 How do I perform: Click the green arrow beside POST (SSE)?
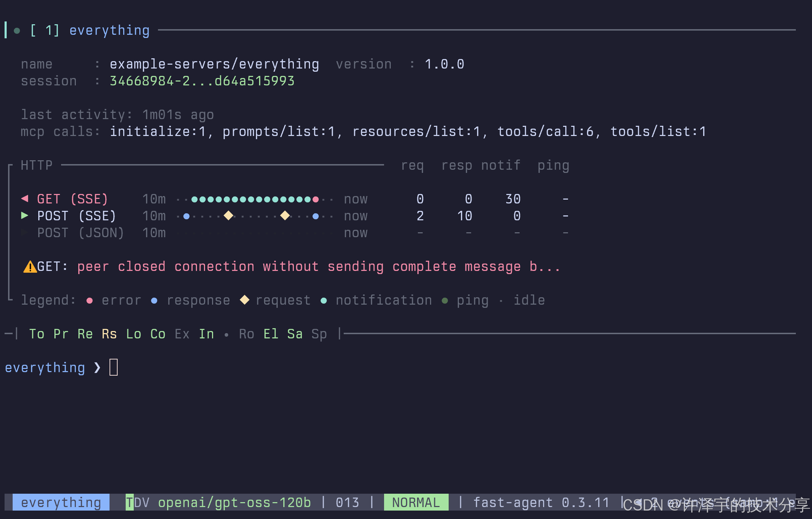pyautogui.click(x=25, y=215)
